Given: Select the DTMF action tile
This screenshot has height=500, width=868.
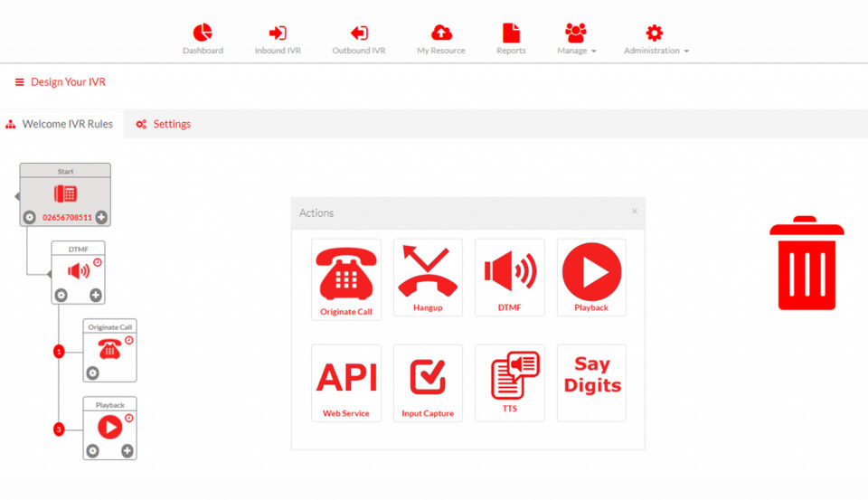Looking at the screenshot, I should [509, 278].
